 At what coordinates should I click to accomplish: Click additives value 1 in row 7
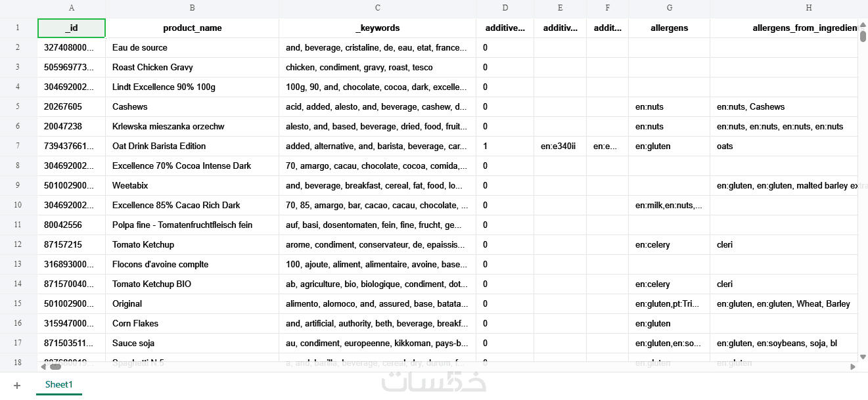505,146
